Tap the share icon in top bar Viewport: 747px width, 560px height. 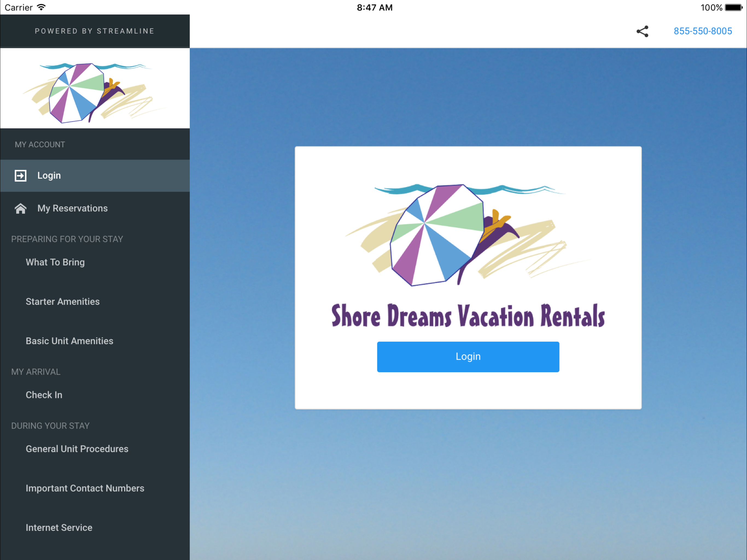pyautogui.click(x=642, y=31)
